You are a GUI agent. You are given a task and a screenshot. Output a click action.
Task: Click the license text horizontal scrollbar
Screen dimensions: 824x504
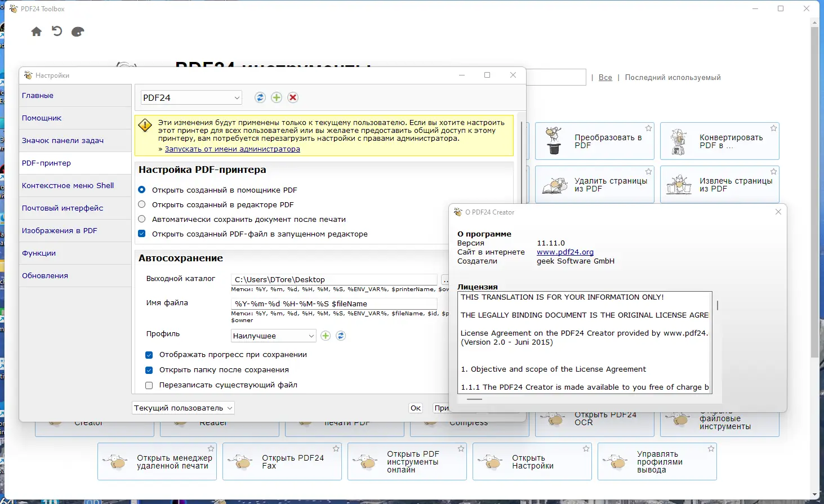pos(475,399)
